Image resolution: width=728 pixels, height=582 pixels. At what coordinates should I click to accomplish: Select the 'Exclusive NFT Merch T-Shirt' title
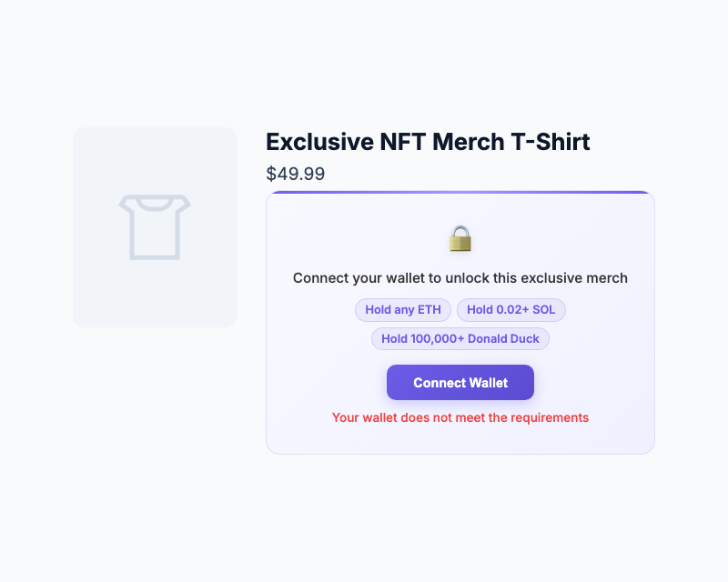[x=428, y=142]
